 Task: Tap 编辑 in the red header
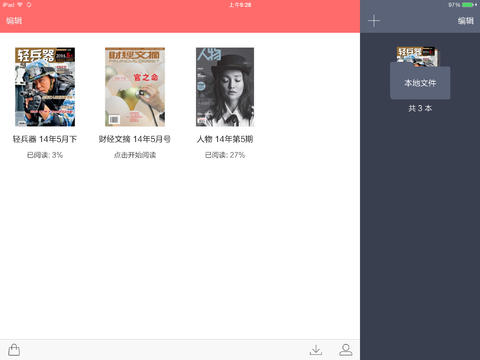point(14,21)
